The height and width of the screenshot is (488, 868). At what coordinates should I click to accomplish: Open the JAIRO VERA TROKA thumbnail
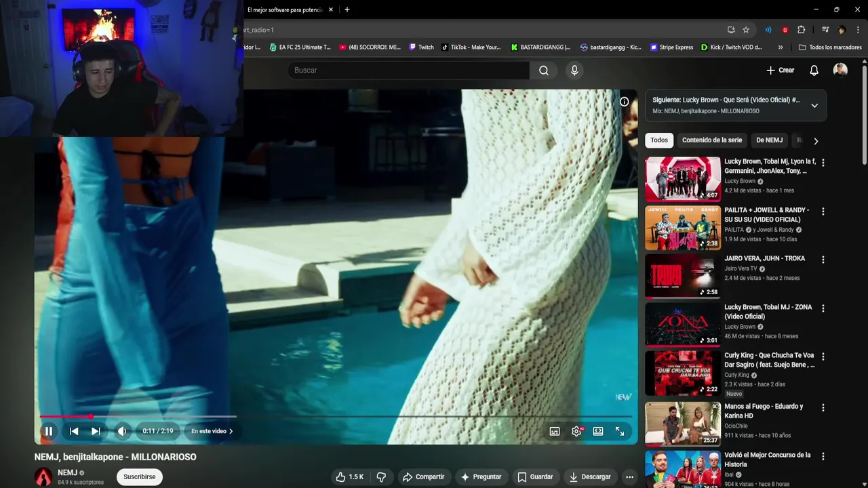click(683, 277)
